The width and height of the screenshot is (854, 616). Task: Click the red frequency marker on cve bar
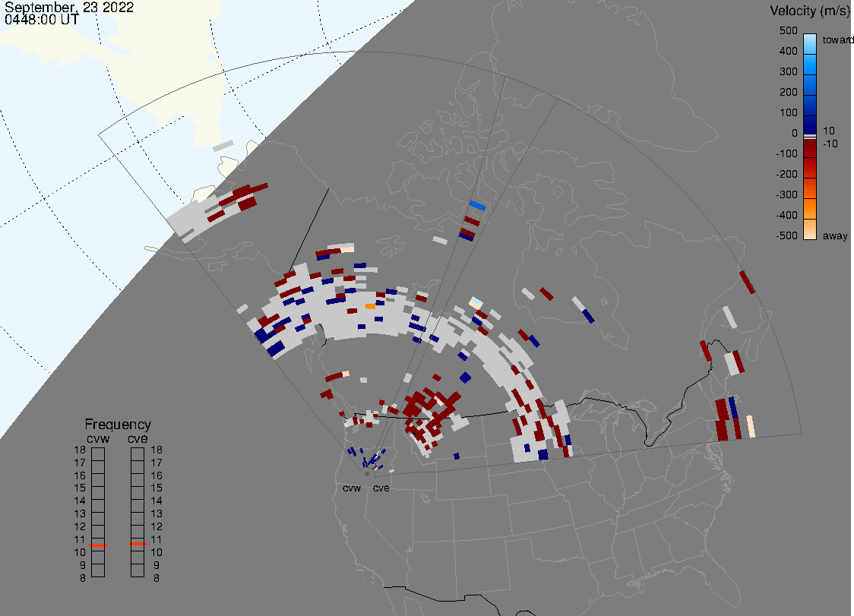click(138, 544)
